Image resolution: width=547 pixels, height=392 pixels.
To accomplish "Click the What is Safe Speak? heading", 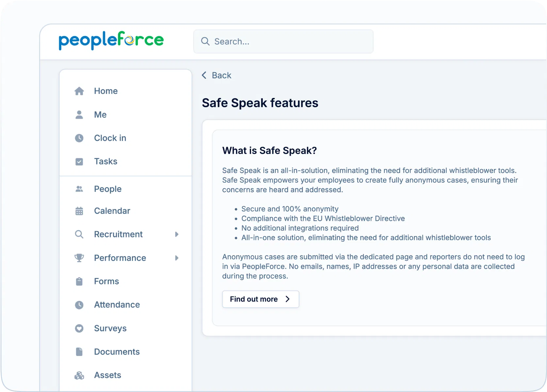I will pyautogui.click(x=270, y=150).
